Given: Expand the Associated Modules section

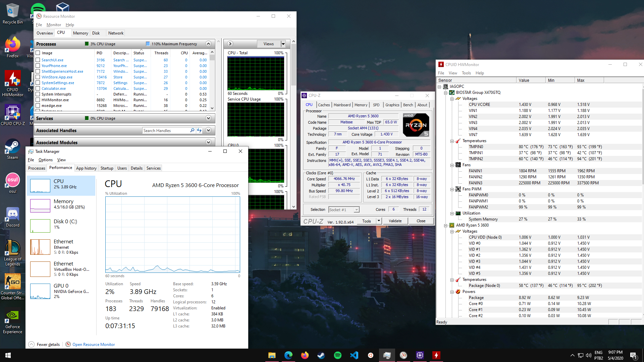Looking at the screenshot, I should 208,142.
